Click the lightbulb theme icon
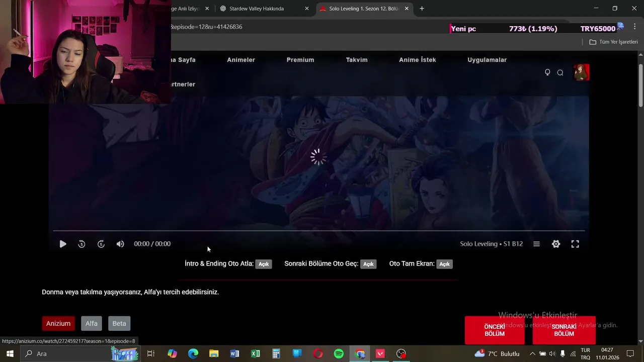This screenshot has height=362, width=644. [x=547, y=72]
